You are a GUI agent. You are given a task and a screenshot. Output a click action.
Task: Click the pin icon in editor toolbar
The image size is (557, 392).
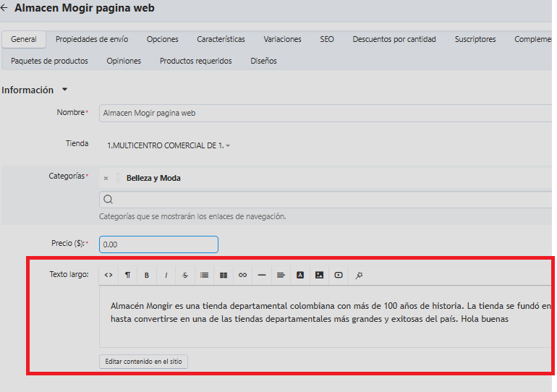click(x=359, y=275)
